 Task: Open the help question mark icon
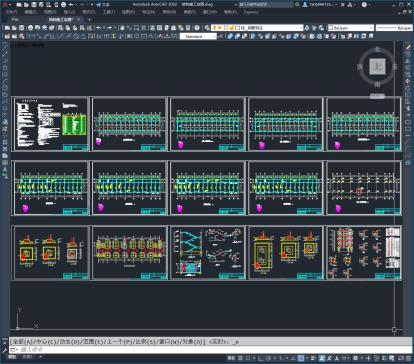click(x=364, y=5)
